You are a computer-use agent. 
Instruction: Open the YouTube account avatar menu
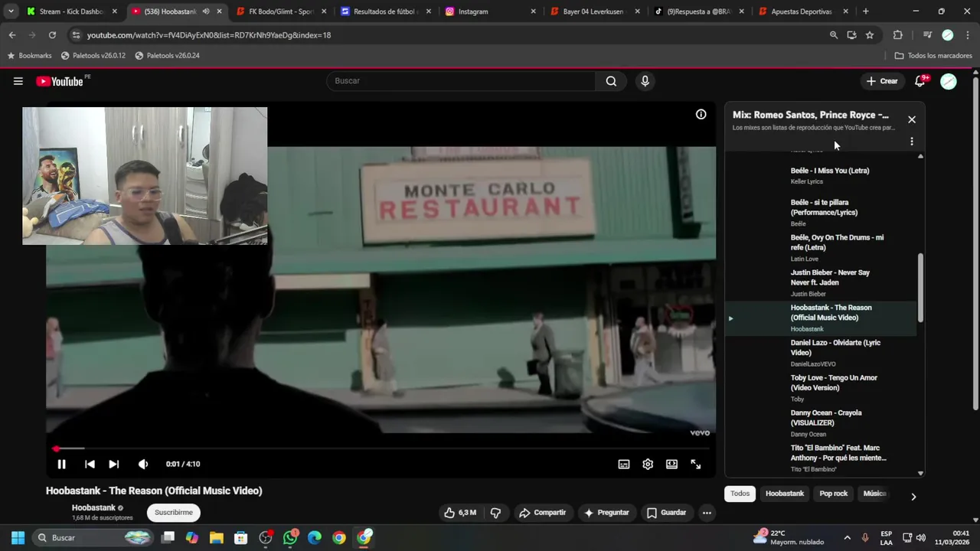coord(949,81)
